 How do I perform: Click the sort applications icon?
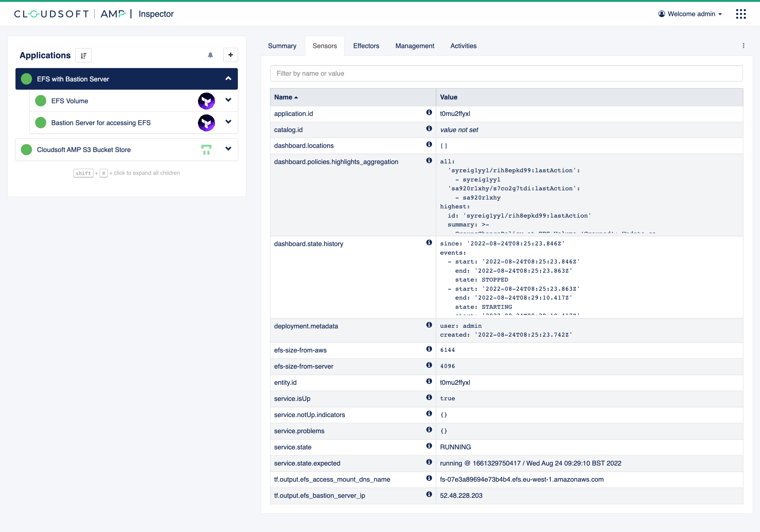point(83,55)
